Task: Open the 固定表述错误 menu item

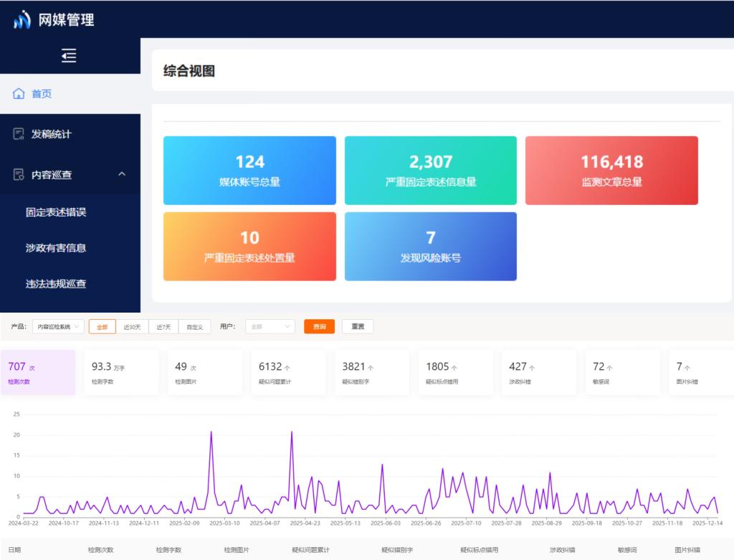Action: pos(56,211)
